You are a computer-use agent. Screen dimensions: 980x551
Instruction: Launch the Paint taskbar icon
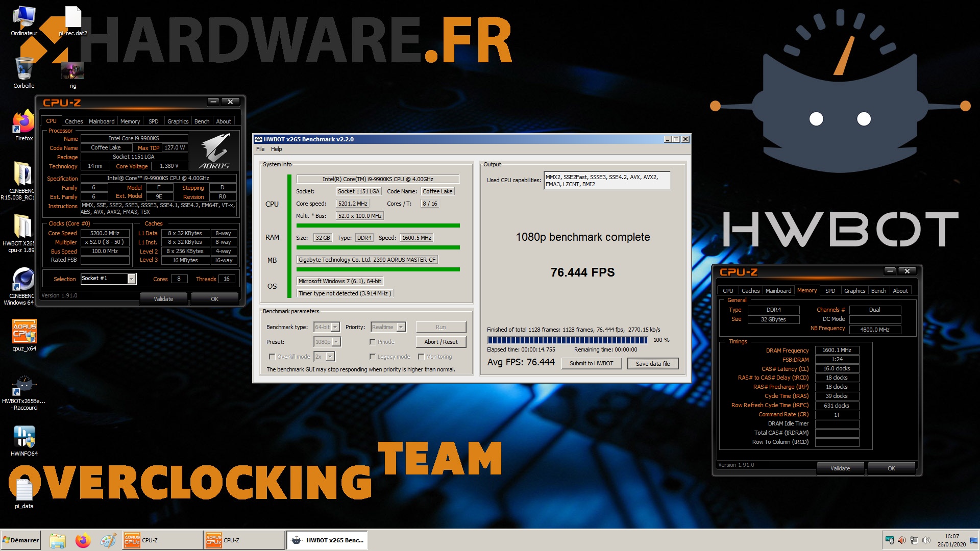point(108,540)
